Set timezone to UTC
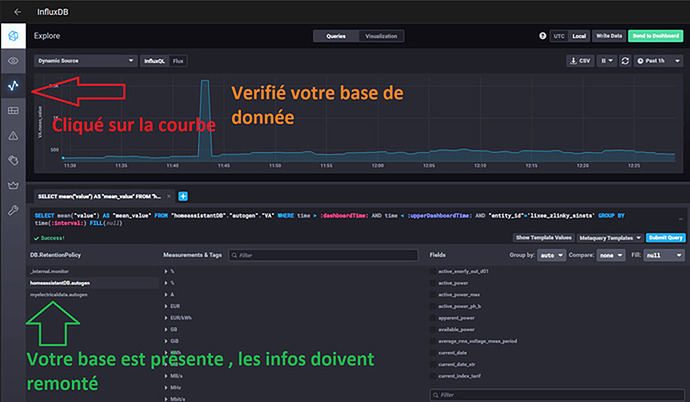The width and height of the screenshot is (690, 402). [559, 36]
